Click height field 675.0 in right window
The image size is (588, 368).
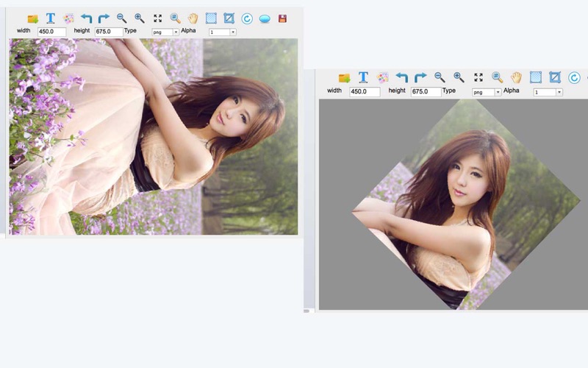click(x=426, y=91)
